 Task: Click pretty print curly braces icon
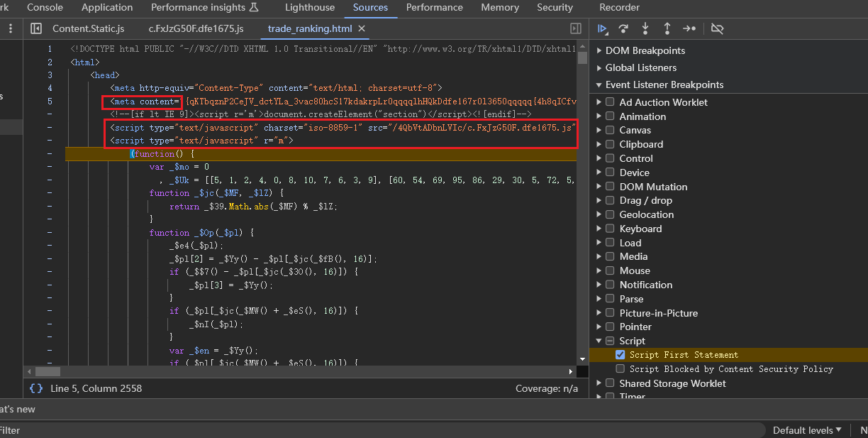click(35, 388)
